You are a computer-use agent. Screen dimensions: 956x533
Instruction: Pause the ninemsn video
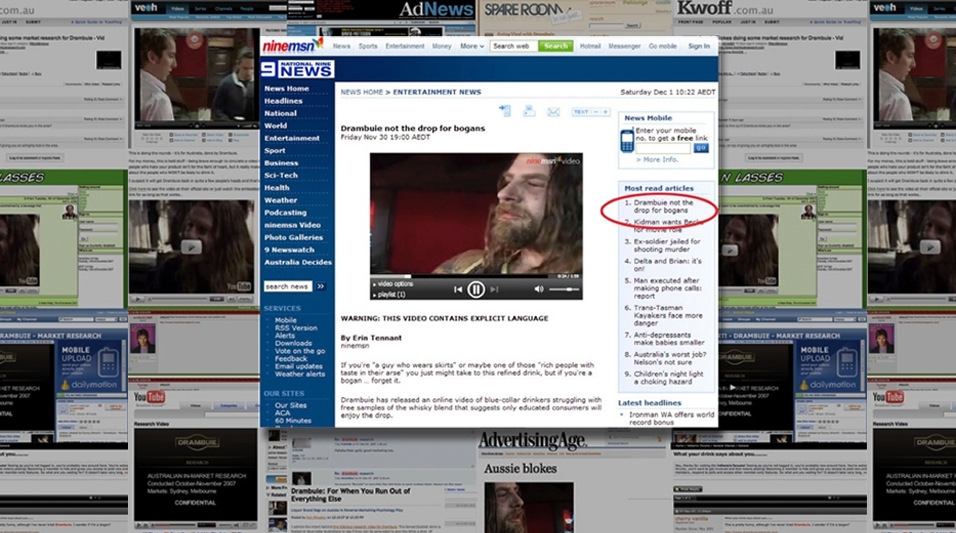[476, 290]
